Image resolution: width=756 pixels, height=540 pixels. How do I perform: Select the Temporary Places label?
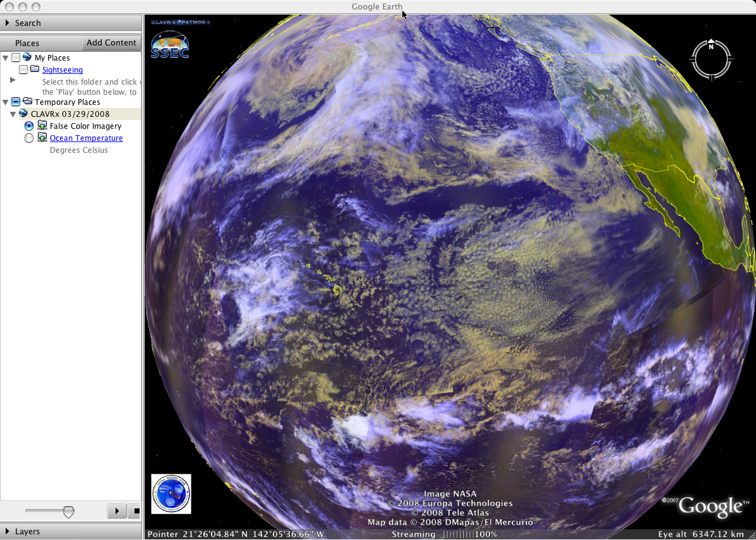[68, 102]
